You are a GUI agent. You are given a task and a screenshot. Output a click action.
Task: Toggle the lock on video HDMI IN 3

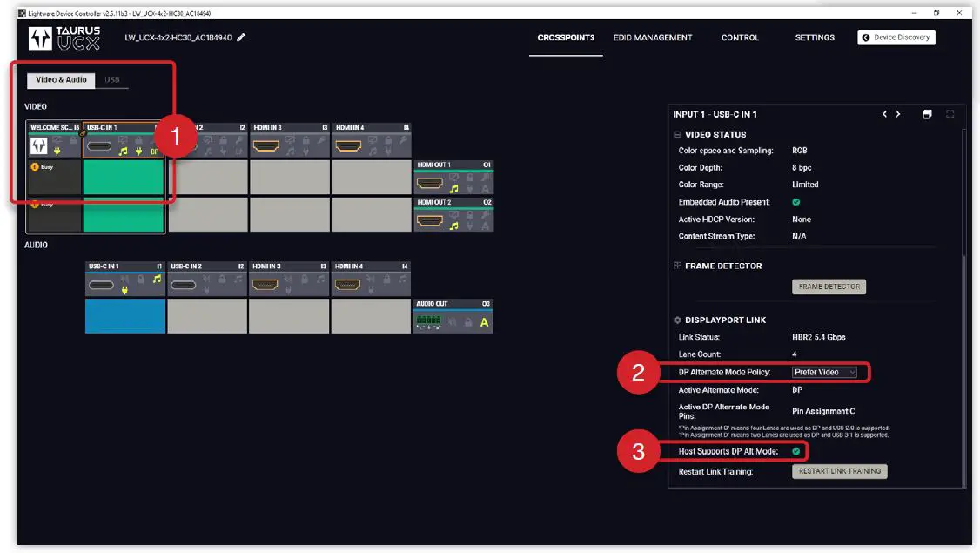[x=306, y=140]
